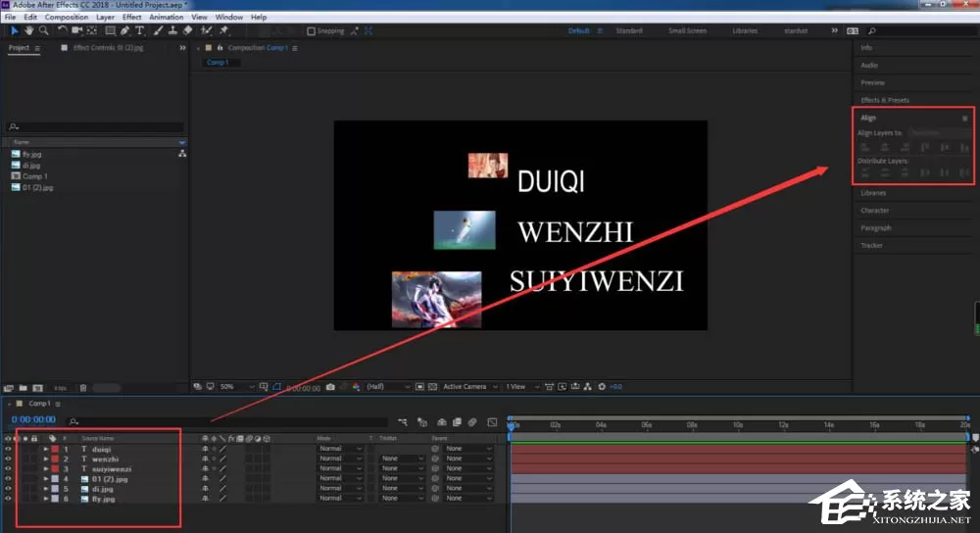Select the Type tool
The image size is (980, 533).
click(139, 30)
